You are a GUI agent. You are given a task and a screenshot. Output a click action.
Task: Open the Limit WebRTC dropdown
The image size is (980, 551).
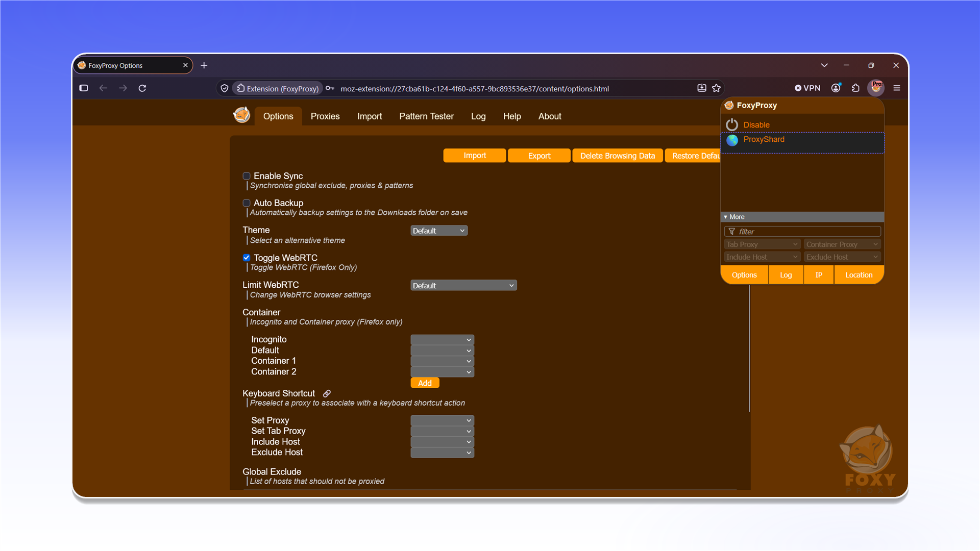(463, 286)
